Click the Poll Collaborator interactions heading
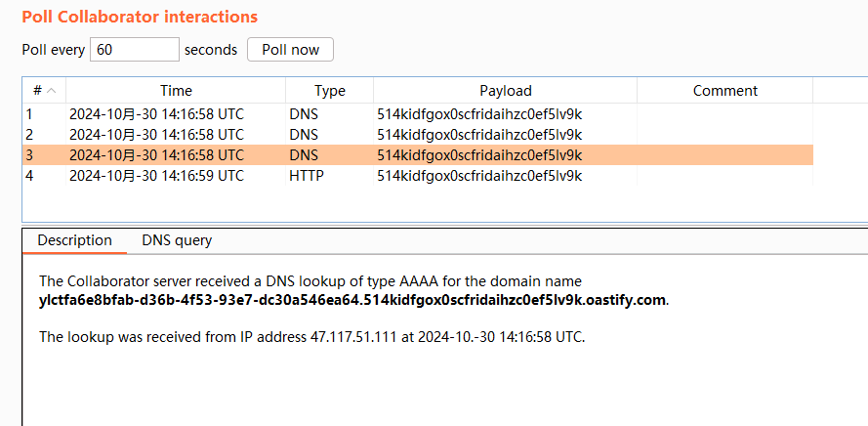The width and height of the screenshot is (868, 426). [140, 17]
